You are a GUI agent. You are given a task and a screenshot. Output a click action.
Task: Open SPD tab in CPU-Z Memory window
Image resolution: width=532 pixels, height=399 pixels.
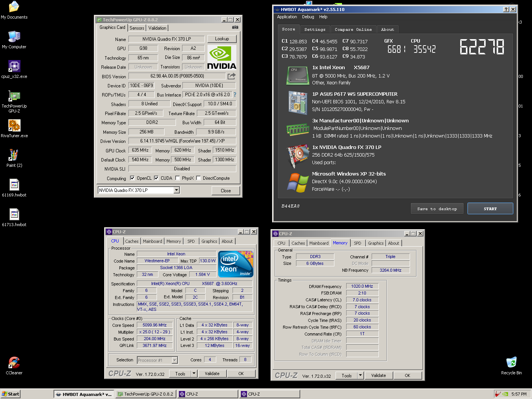point(358,243)
